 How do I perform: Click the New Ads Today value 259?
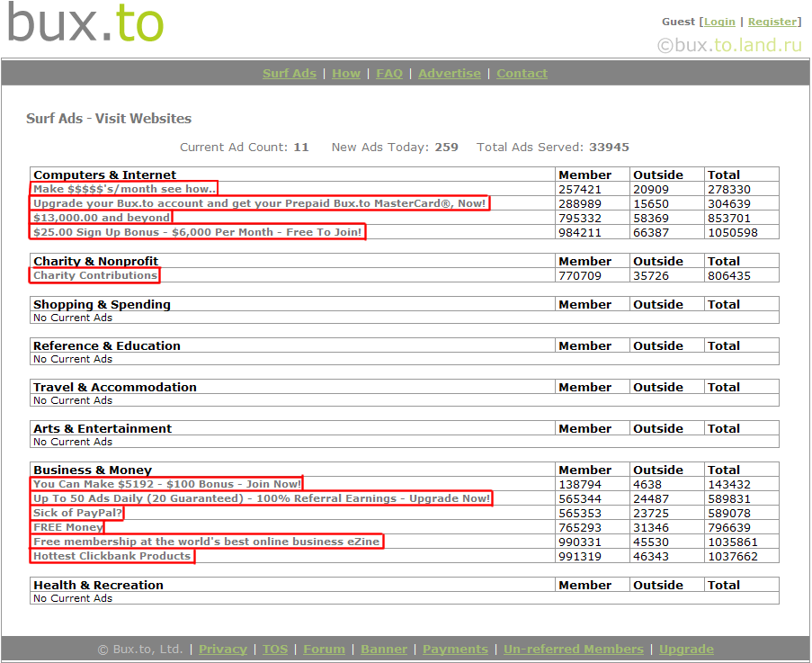(446, 148)
